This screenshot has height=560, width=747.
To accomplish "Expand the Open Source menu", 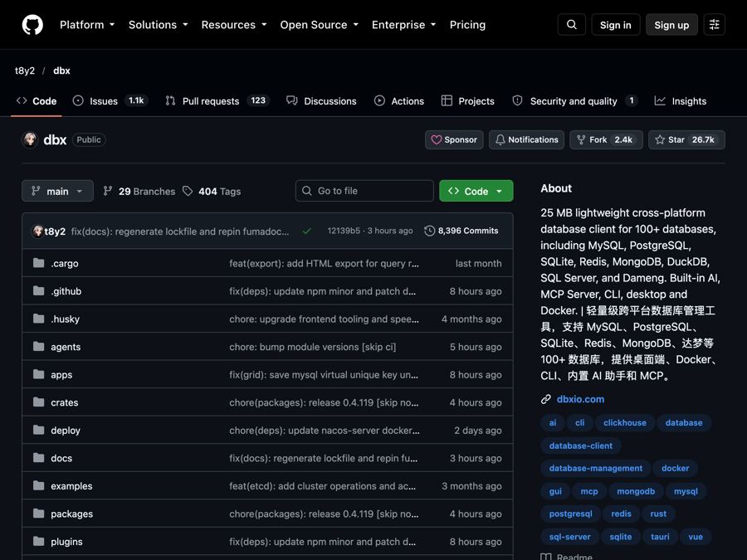I will 320,25.
